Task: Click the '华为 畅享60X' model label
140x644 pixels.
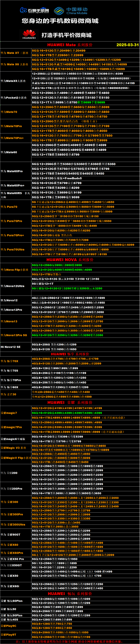Action: click(x=9, y=387)
